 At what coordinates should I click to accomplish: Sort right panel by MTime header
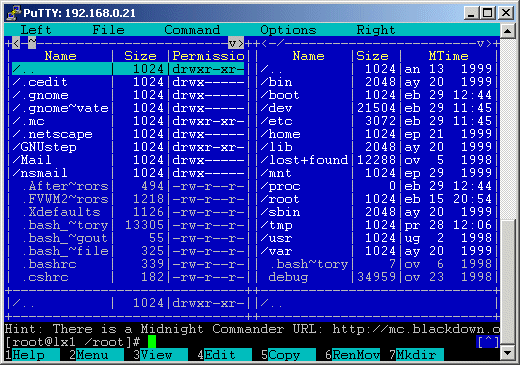448,56
